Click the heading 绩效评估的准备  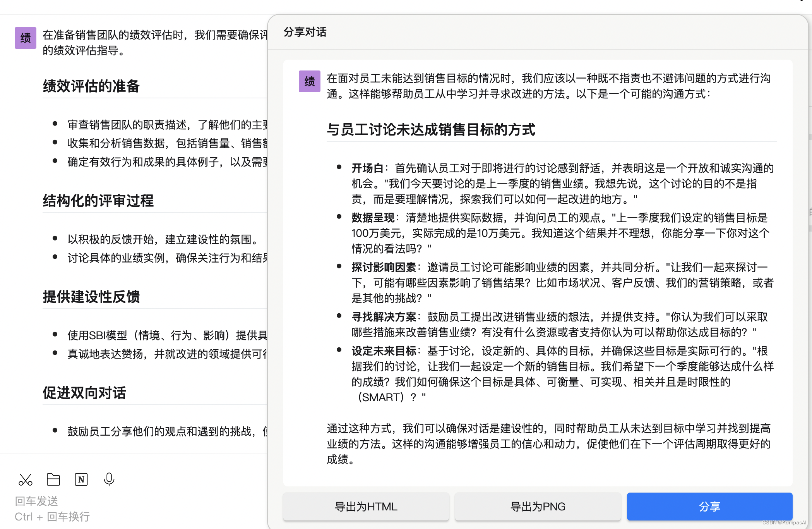(x=91, y=86)
